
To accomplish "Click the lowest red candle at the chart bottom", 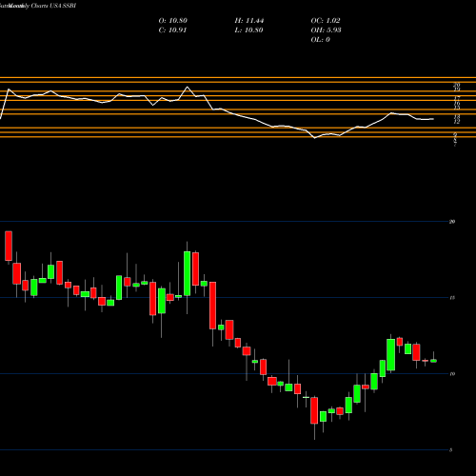I will [314, 410].
